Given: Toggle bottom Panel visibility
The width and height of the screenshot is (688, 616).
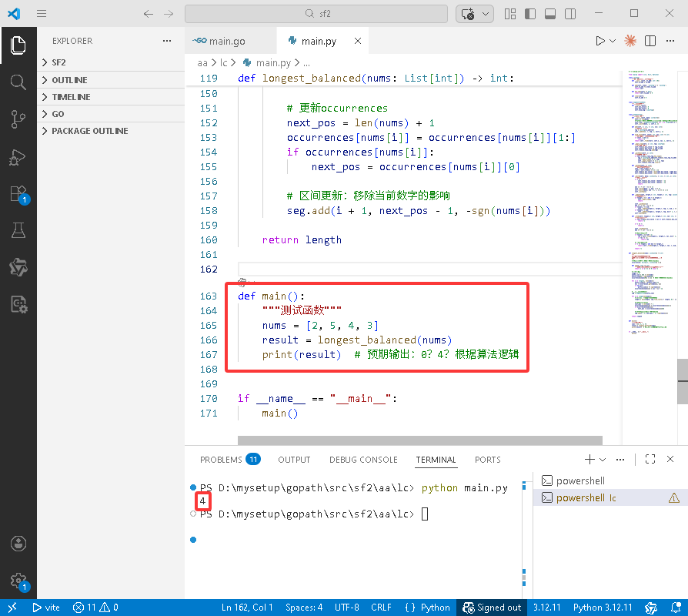Looking at the screenshot, I should (x=550, y=14).
